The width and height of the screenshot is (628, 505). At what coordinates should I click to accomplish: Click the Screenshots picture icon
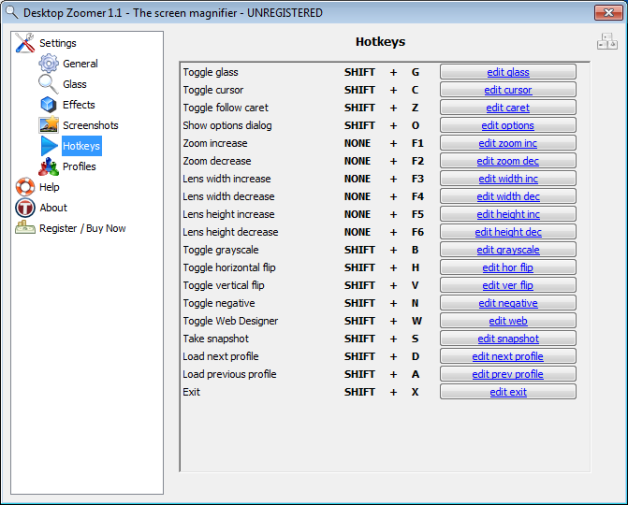pyautogui.click(x=49, y=125)
